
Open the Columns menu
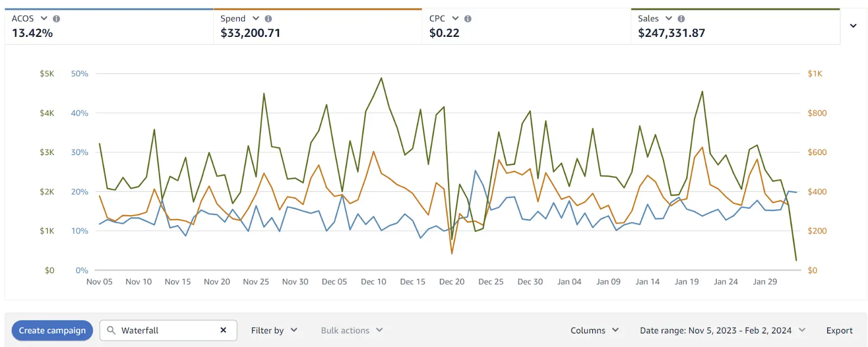[x=595, y=330]
